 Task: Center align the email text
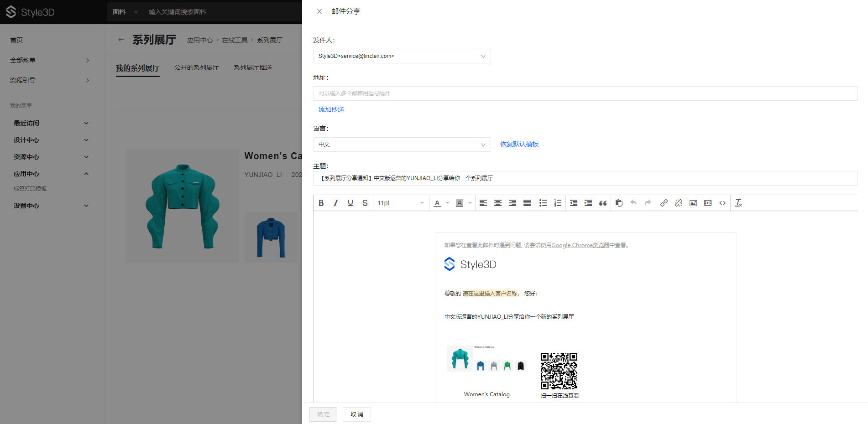tap(498, 203)
